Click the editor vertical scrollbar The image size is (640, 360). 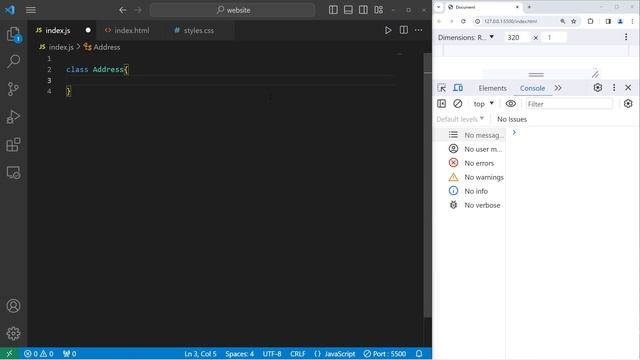pyautogui.click(x=427, y=184)
